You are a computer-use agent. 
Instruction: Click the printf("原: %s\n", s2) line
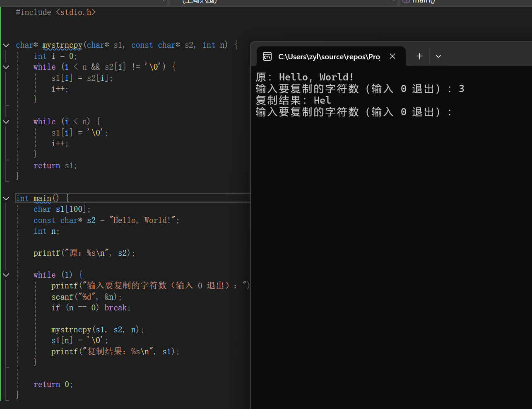(x=84, y=253)
